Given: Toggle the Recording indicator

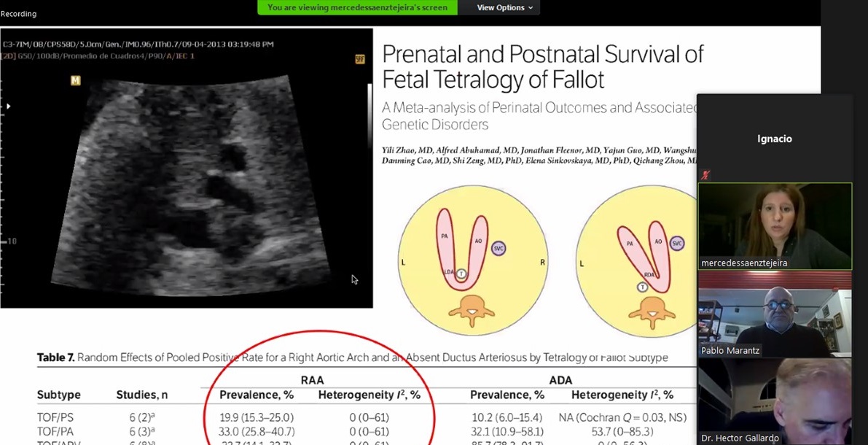Looking at the screenshot, I should tap(18, 12).
